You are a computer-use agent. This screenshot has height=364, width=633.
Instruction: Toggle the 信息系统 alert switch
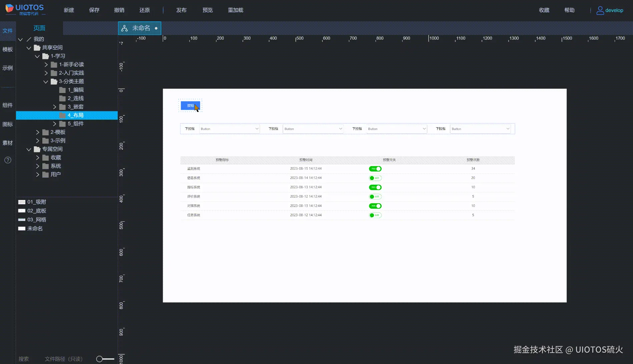click(375, 178)
